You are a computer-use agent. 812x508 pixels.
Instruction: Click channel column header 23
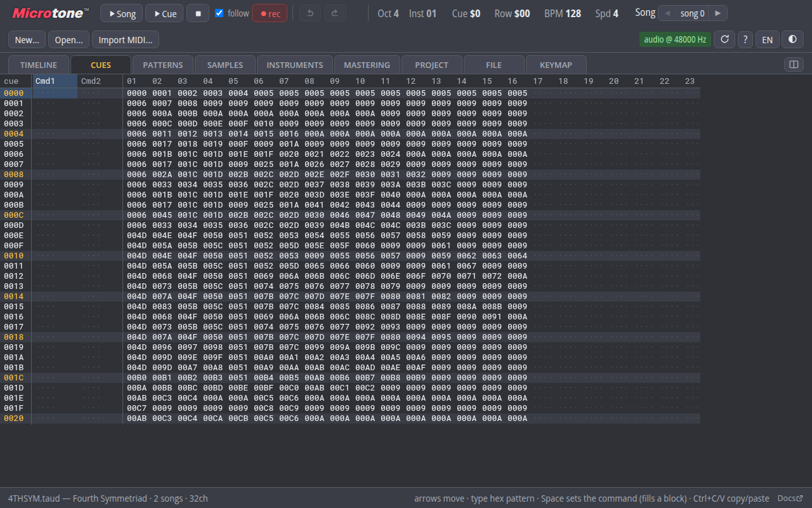(x=690, y=81)
